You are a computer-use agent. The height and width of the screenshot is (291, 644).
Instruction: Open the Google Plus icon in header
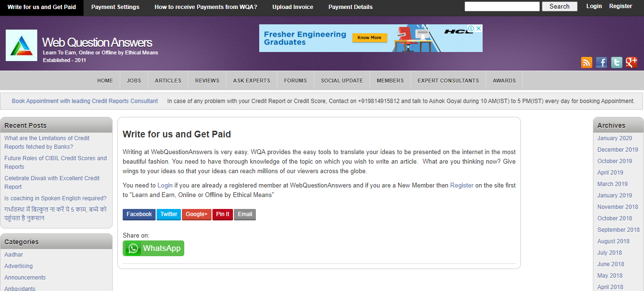coord(632,62)
